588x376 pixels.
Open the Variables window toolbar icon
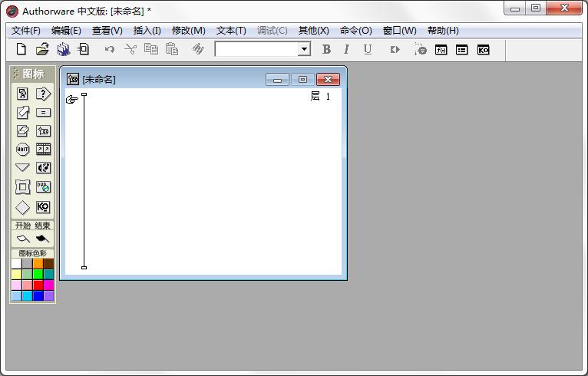click(x=461, y=50)
